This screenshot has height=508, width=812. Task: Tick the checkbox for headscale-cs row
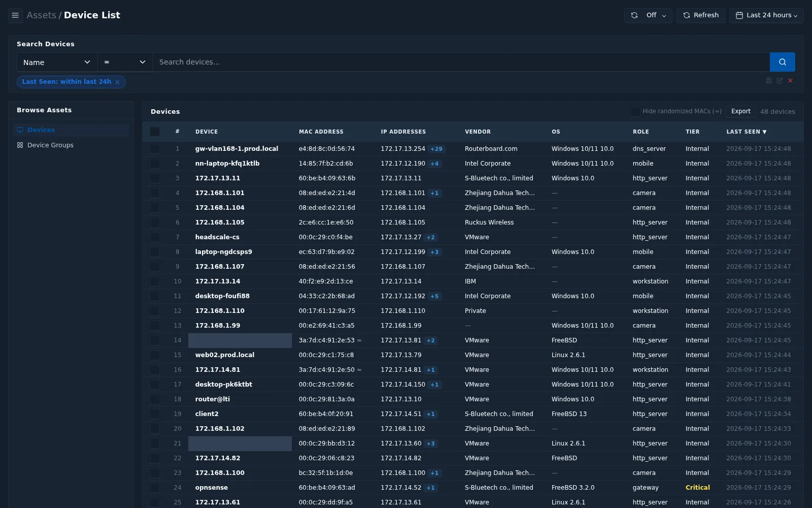(x=155, y=237)
